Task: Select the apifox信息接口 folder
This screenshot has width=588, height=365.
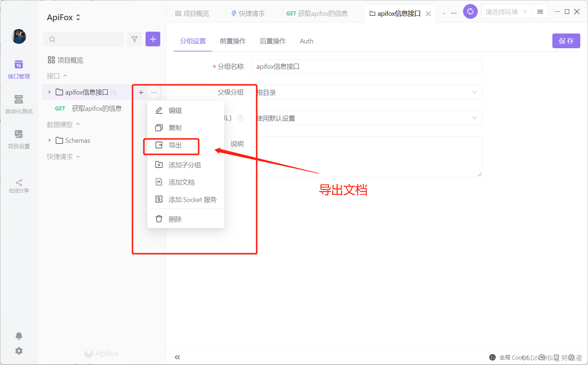Action: tap(87, 92)
